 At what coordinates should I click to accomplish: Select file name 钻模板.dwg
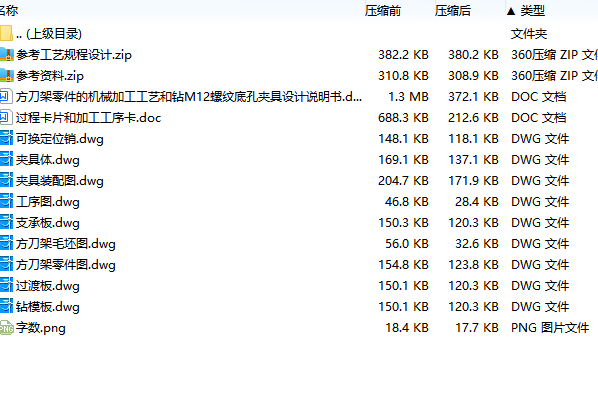(x=48, y=307)
